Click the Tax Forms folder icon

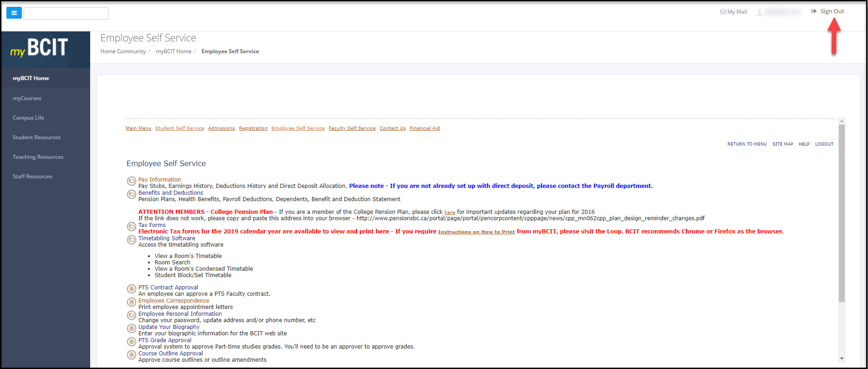[x=131, y=227]
